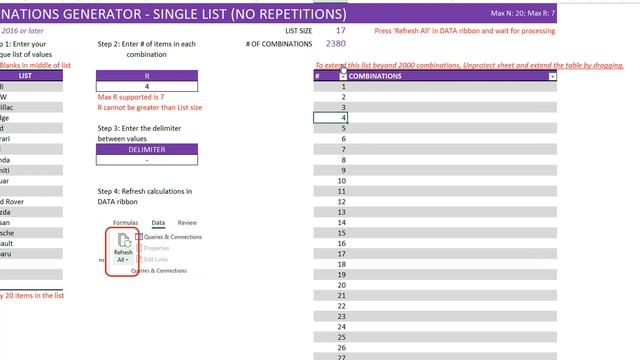Select row number 13 in the # column
Screen dimensions: 640x360
(330, 212)
